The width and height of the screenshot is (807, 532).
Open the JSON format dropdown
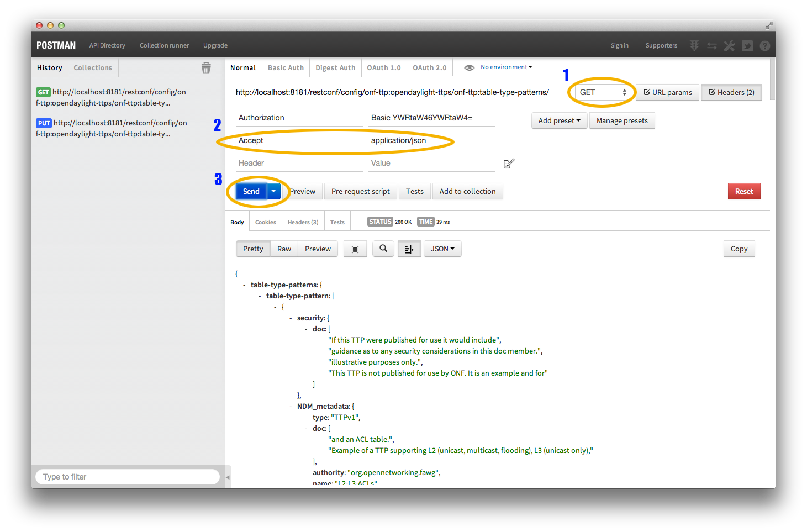tap(442, 249)
